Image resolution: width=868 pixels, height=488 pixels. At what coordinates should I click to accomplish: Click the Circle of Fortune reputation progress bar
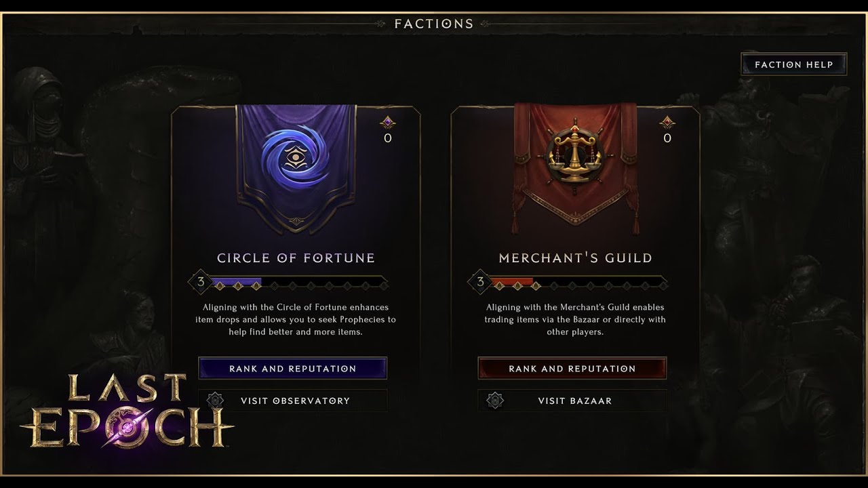pos(299,283)
